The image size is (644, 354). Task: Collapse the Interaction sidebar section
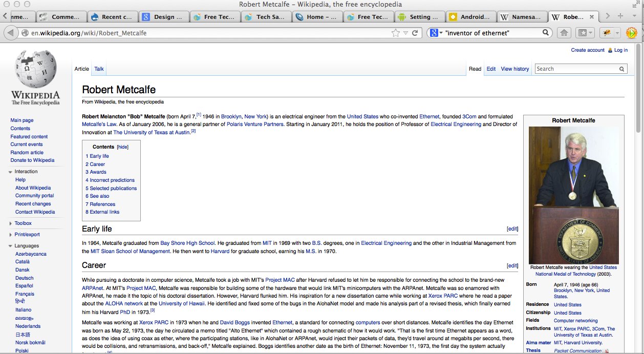[26, 172]
